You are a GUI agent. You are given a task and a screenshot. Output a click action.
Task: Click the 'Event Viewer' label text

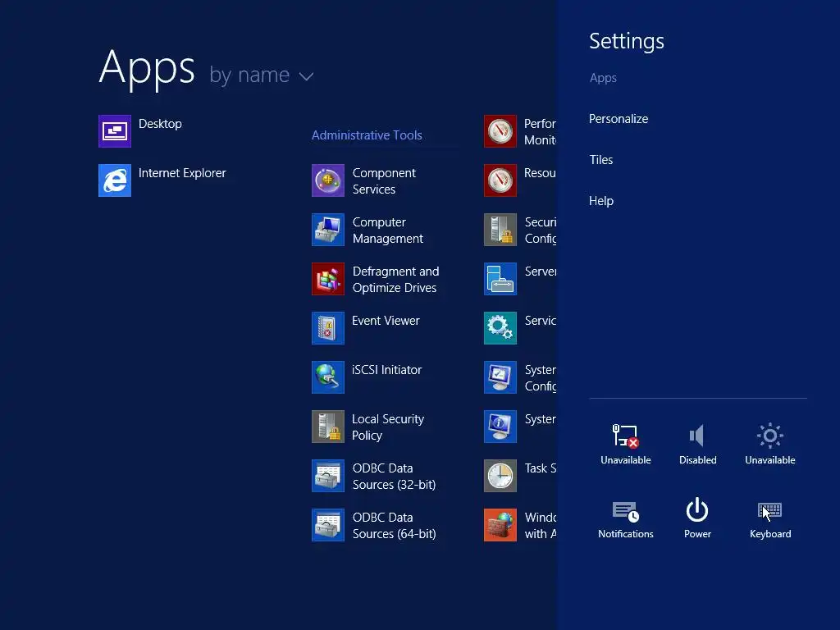(x=386, y=321)
